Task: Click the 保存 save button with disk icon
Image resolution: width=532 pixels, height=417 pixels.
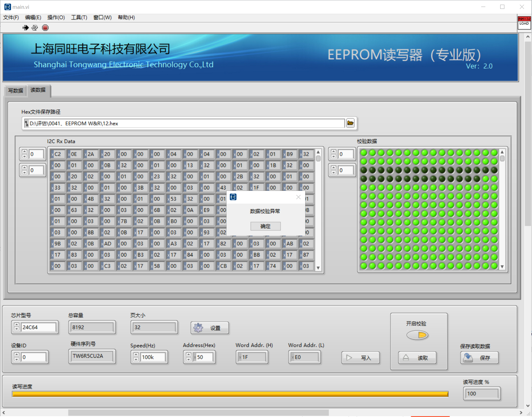Action: click(x=479, y=358)
